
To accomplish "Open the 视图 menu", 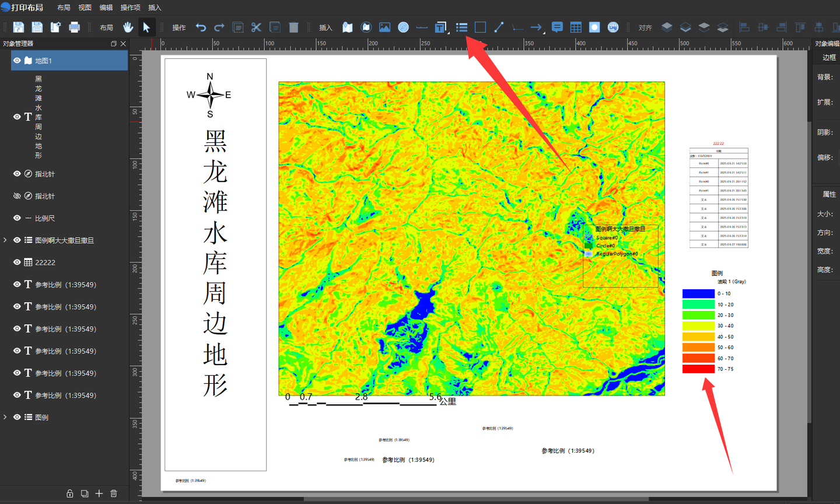I will 85,8.
